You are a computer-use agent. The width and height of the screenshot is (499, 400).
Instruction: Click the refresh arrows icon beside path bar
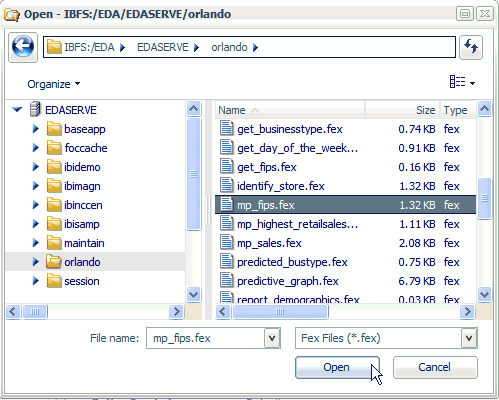[471, 47]
